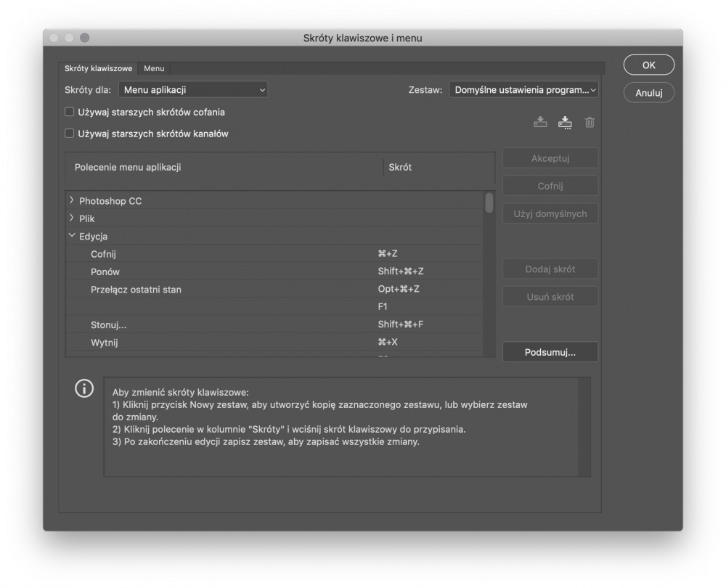Click the instructions box scrollbar
Image resolution: width=726 pixels, height=588 pixels.
click(584, 427)
